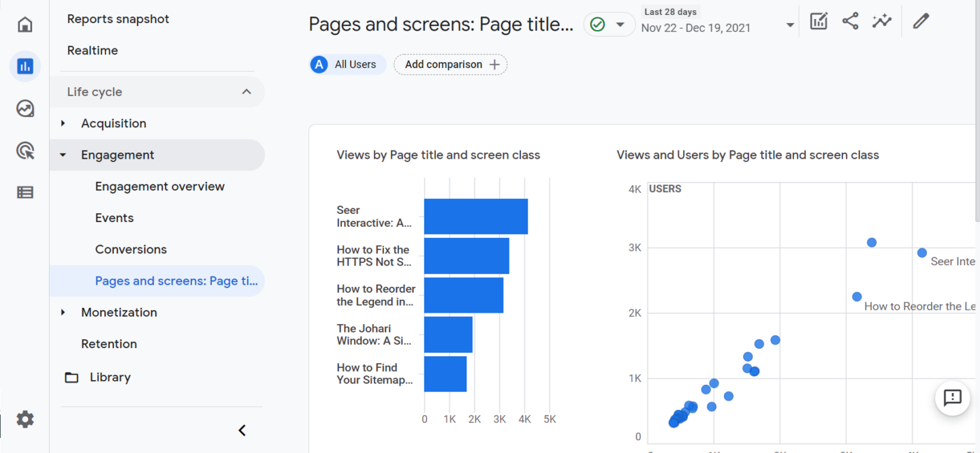The height and width of the screenshot is (453, 980).
Task: Collapse the Life cycle section
Action: pos(247,92)
